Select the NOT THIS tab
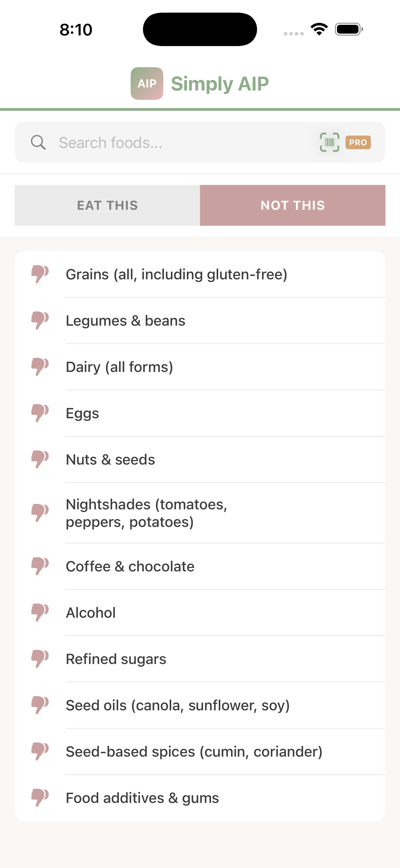 [292, 205]
